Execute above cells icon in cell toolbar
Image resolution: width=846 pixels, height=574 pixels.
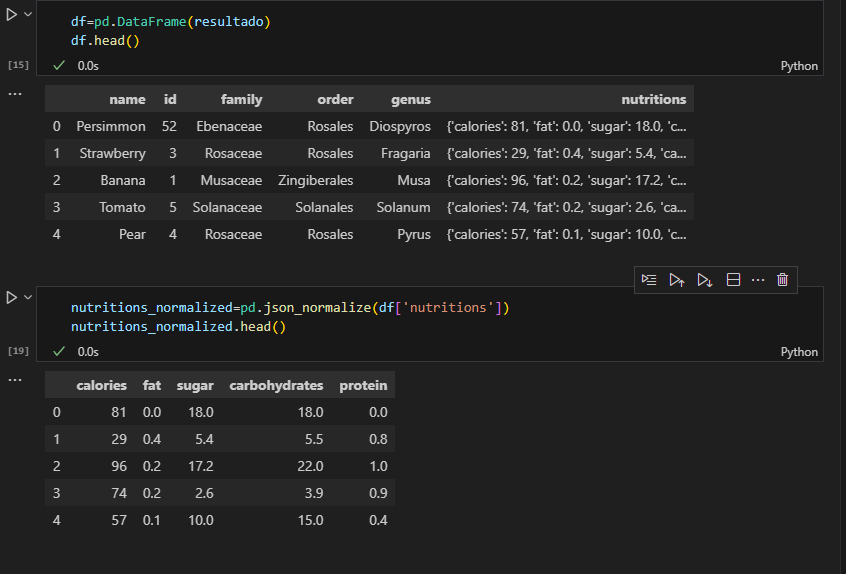tap(677, 279)
